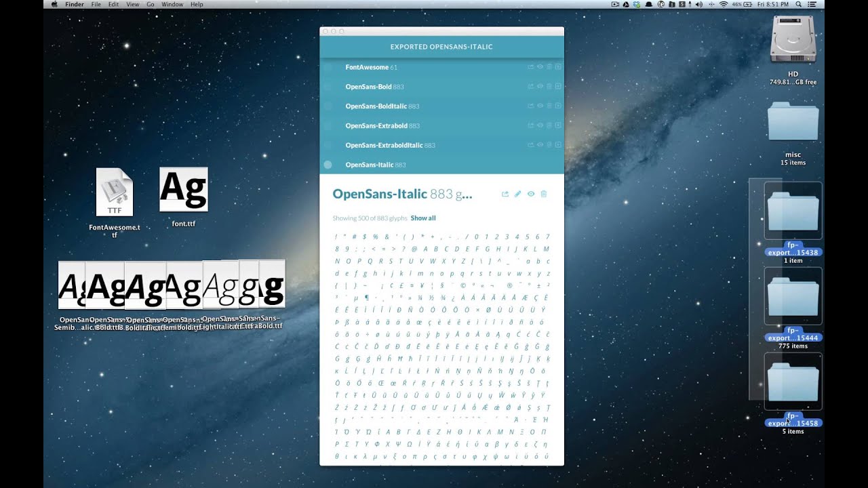Select the OpenSans-Extrabold font row
The image size is (868, 488).
tap(441, 125)
